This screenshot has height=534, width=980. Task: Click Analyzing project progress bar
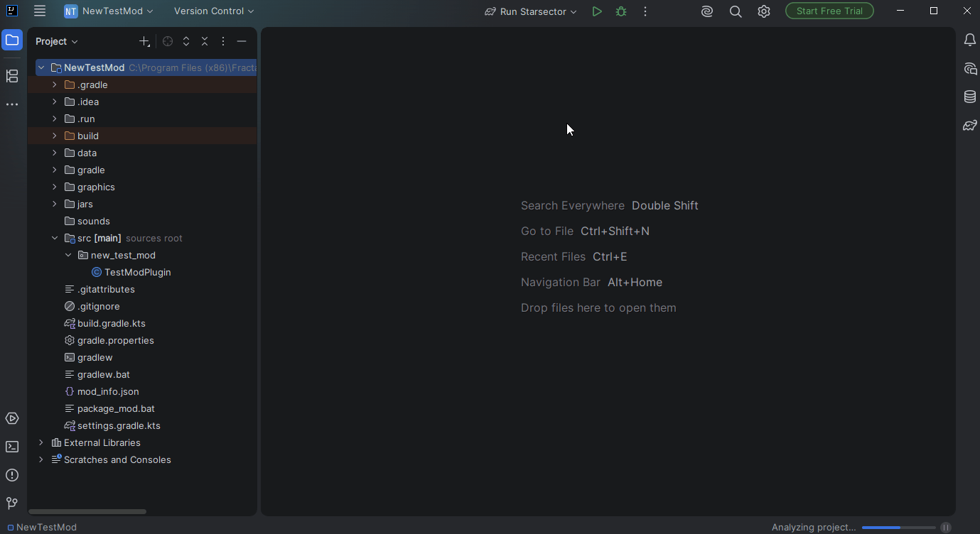(x=898, y=528)
